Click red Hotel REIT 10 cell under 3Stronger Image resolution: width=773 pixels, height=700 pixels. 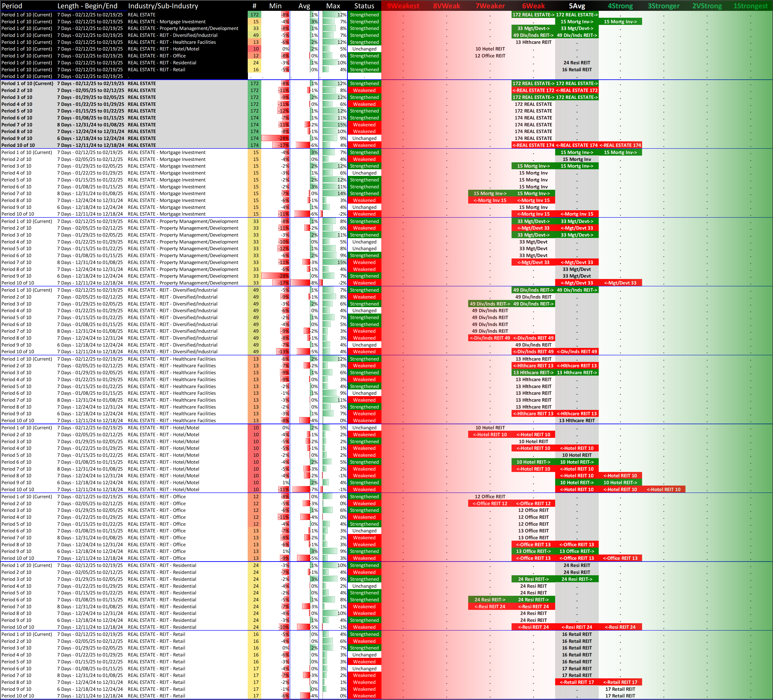pyautogui.click(x=663, y=489)
